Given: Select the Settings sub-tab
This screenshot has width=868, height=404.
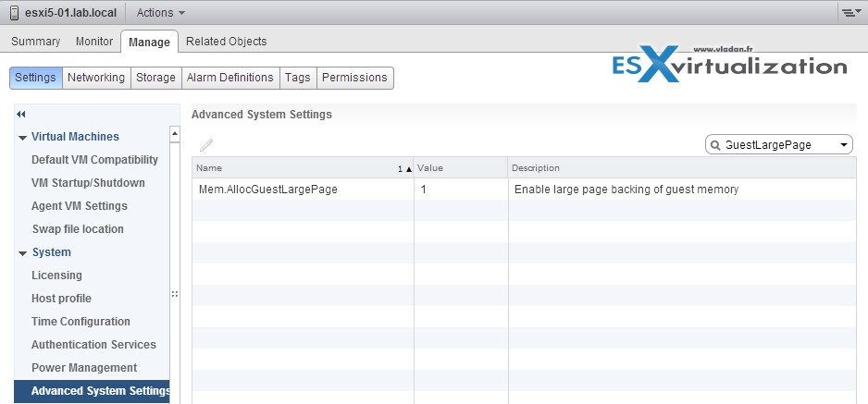Looking at the screenshot, I should [35, 78].
